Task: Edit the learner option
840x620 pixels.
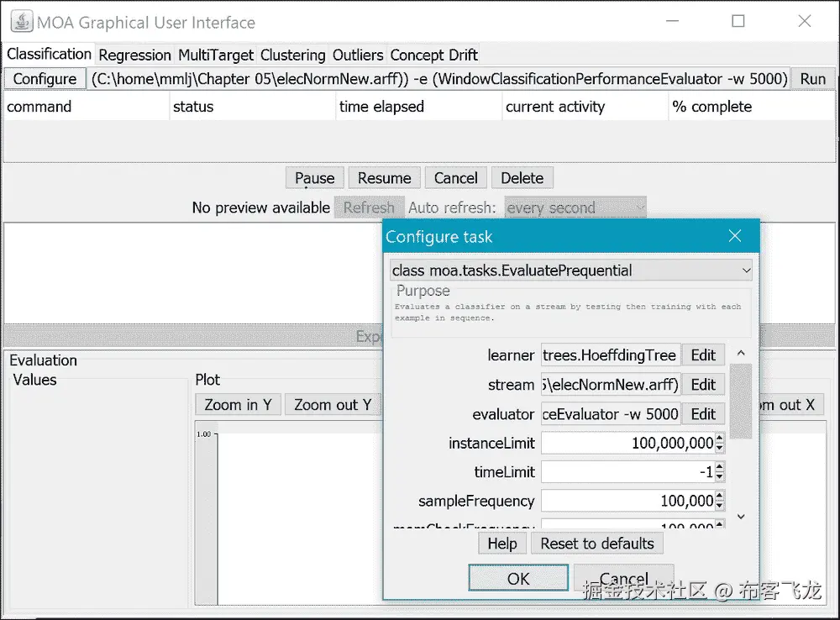Action: click(703, 355)
